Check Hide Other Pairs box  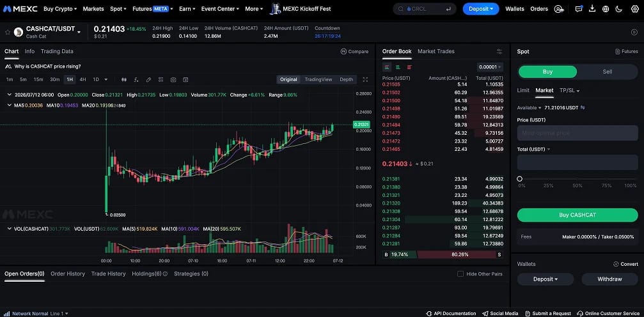(460, 274)
